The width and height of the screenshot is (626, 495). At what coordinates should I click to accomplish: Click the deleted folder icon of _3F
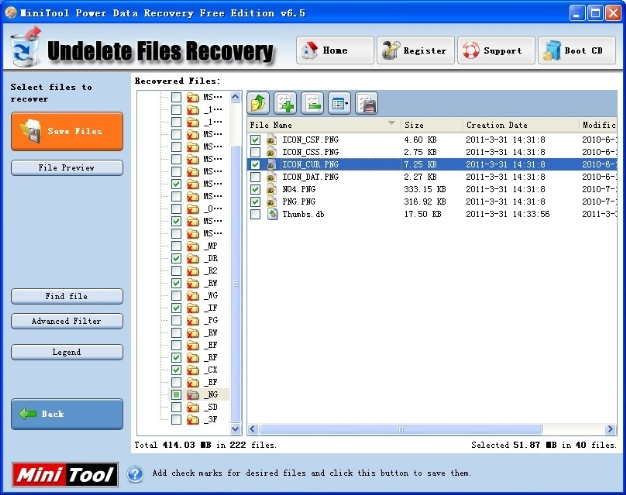point(193,420)
